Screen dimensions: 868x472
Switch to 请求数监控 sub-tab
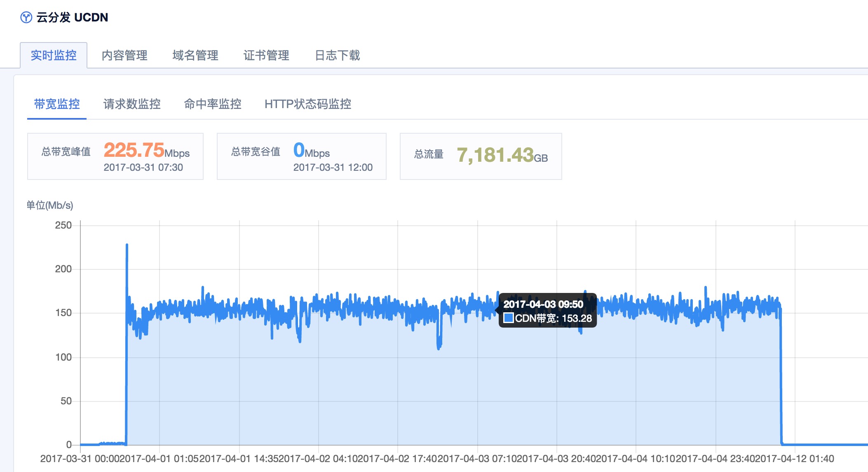click(132, 104)
